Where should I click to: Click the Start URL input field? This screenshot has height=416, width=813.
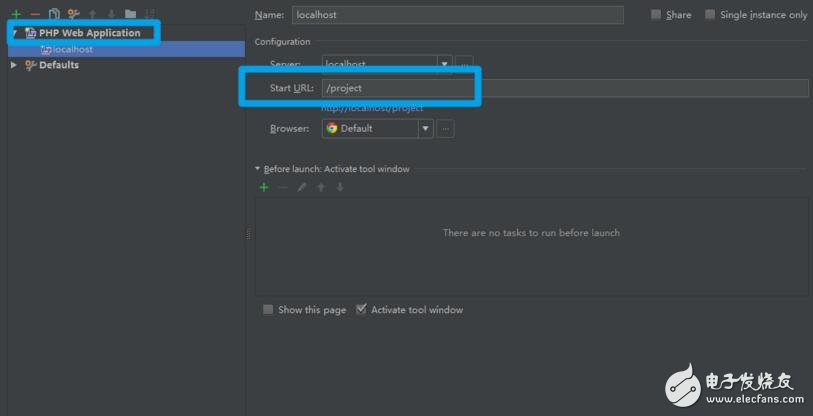565,88
